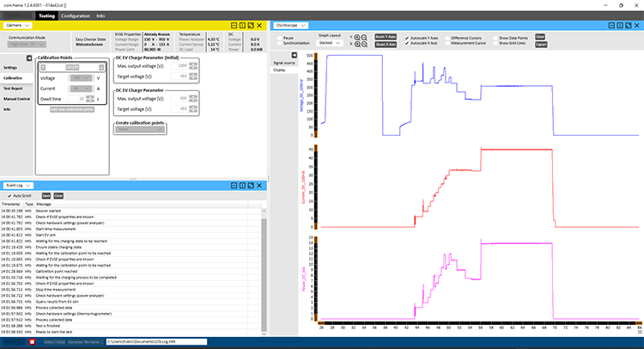
Task: Clear the Event Log
Action: click(58, 196)
